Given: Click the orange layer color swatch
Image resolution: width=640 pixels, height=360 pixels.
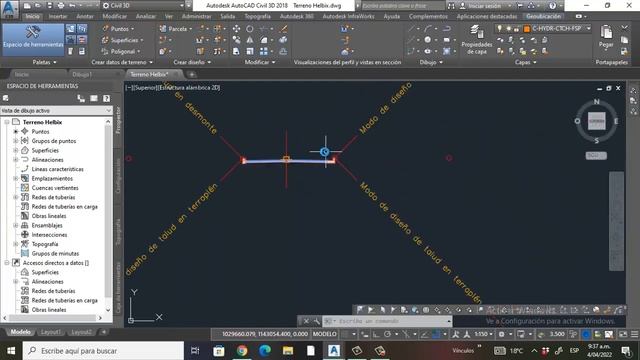Looking at the screenshot, I should [527, 29].
